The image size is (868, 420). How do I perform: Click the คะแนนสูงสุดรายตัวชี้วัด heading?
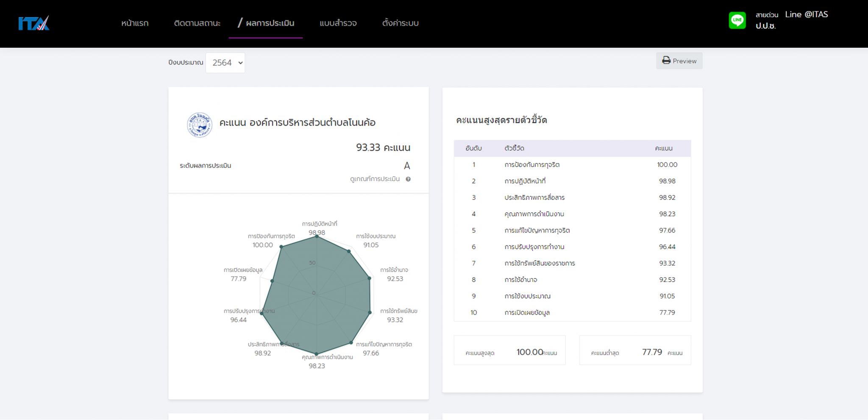[501, 120]
